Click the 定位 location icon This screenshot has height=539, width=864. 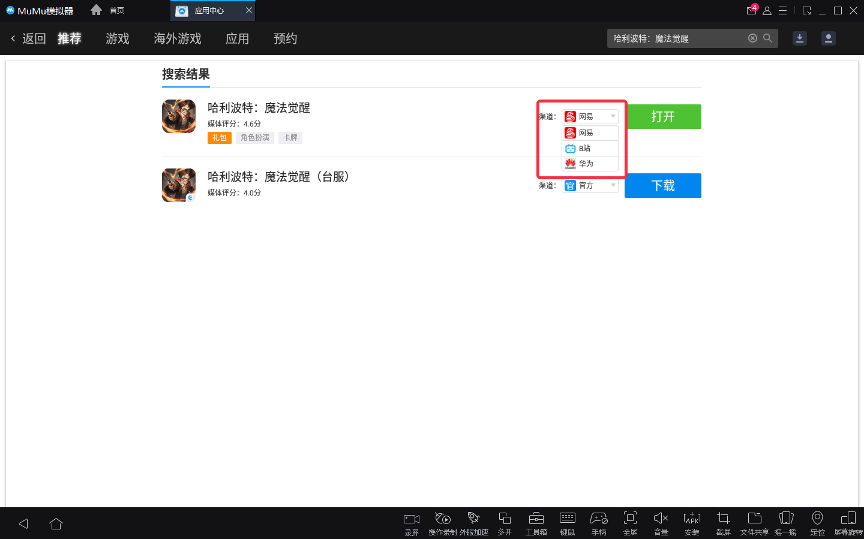click(817, 518)
